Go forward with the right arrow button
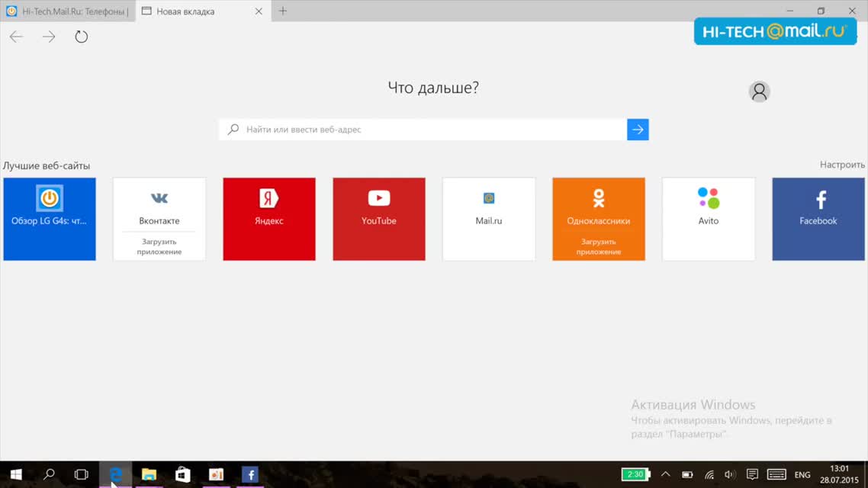 [49, 37]
